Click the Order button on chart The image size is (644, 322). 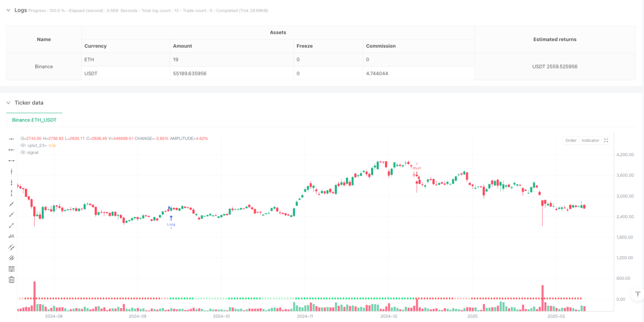click(571, 141)
